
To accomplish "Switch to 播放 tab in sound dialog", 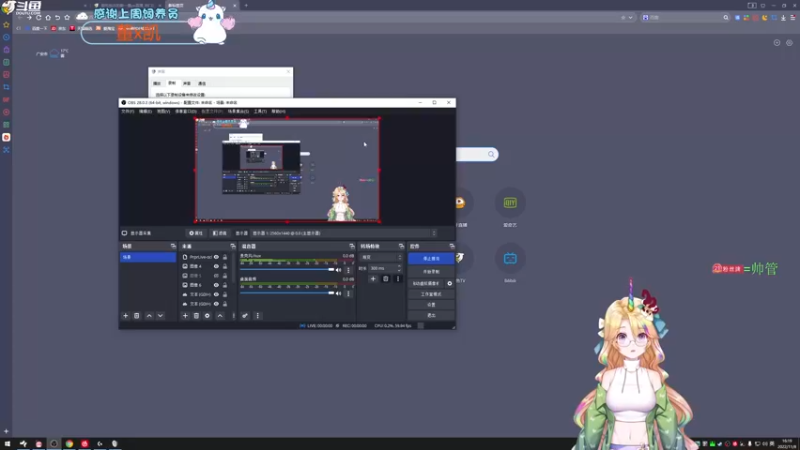I will click(x=157, y=83).
